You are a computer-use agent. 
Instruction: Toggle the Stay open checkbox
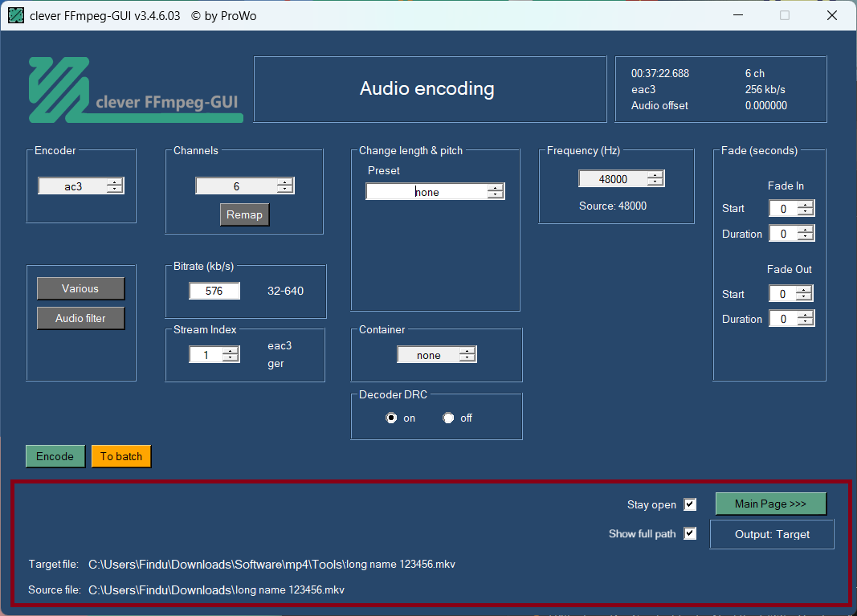(690, 504)
